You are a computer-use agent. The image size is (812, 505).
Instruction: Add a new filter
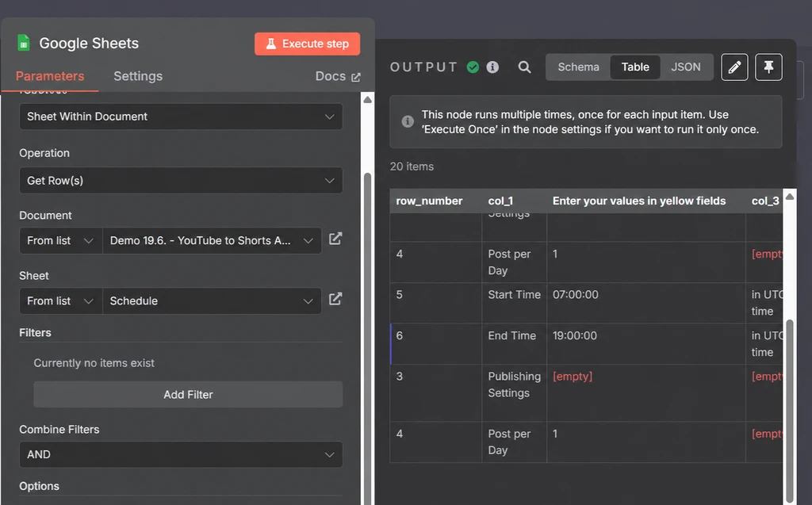(188, 395)
